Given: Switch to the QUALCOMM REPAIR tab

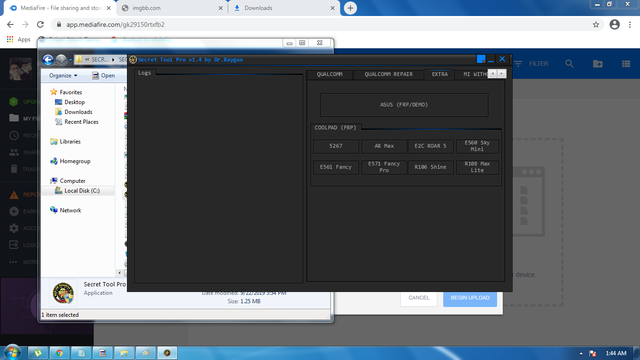Looking at the screenshot, I should pyautogui.click(x=389, y=74).
